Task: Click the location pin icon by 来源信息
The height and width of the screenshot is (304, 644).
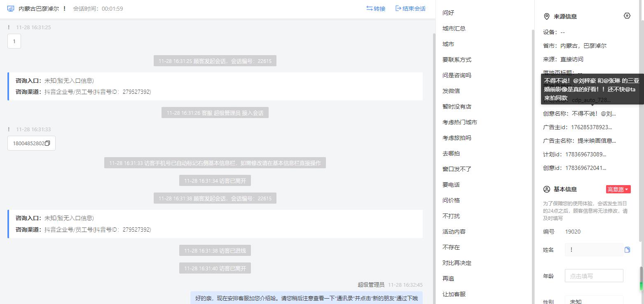Action: 547,16
